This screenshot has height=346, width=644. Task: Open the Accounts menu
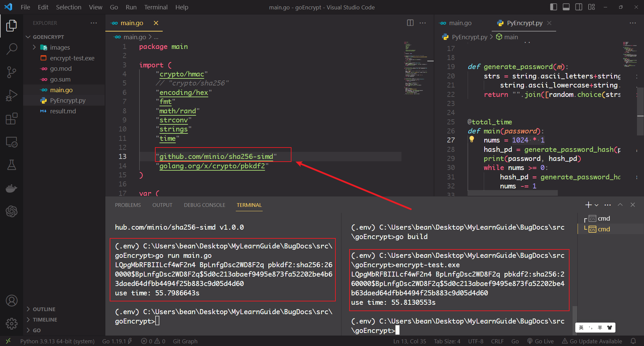11,301
